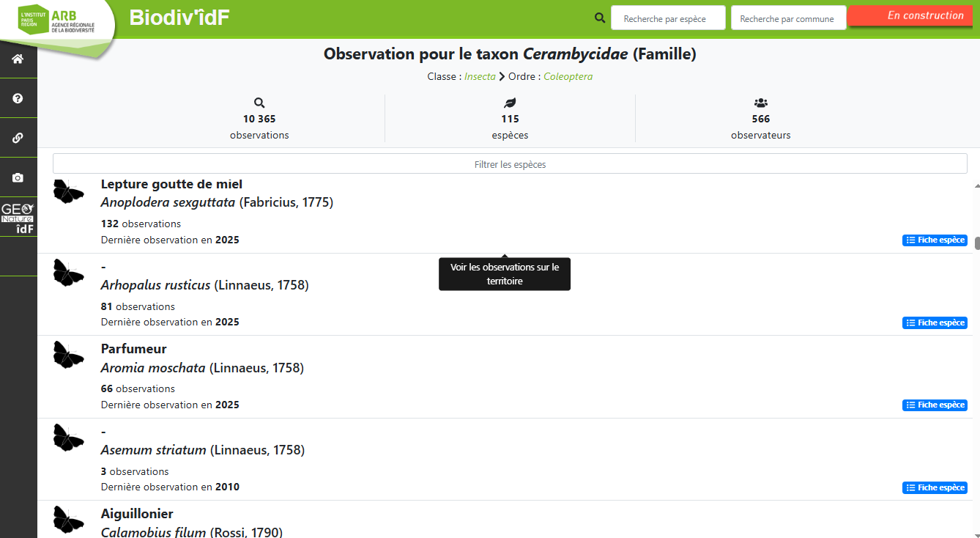Follow the Insecta class link
This screenshot has width=980, height=538.
[480, 76]
